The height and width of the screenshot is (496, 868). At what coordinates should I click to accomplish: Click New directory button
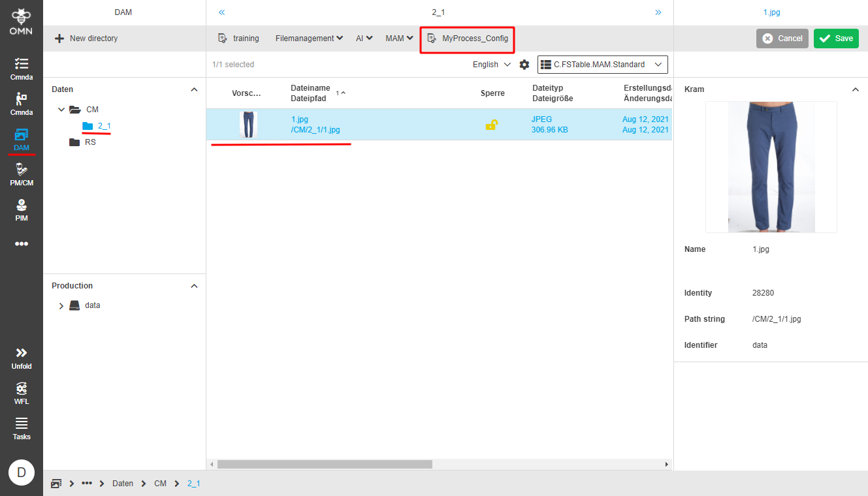(86, 39)
